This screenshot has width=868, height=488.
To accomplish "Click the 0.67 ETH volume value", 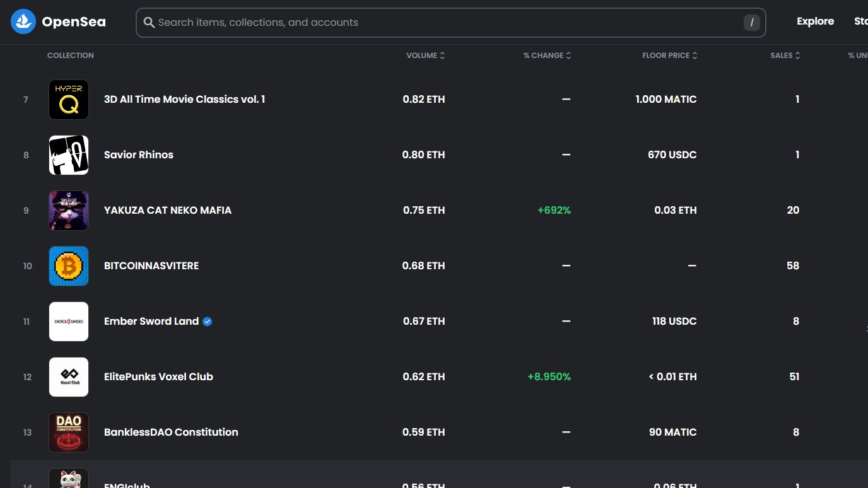I will [424, 322].
